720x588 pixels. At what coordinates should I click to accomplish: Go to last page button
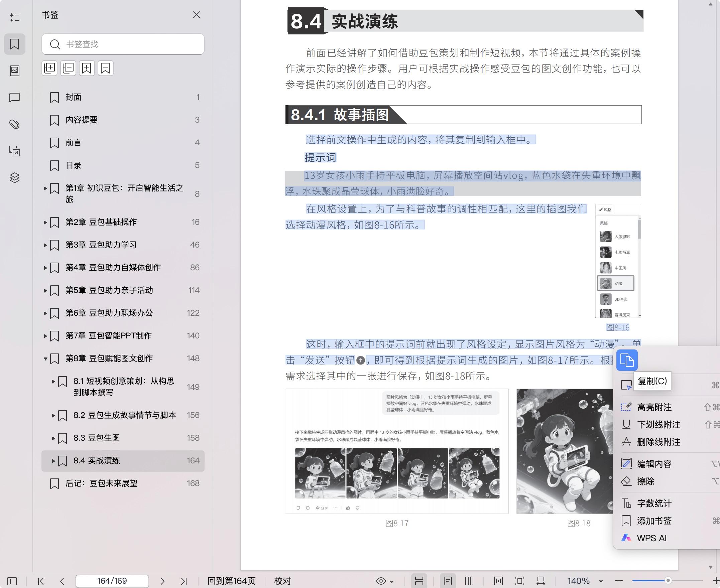[184, 581]
